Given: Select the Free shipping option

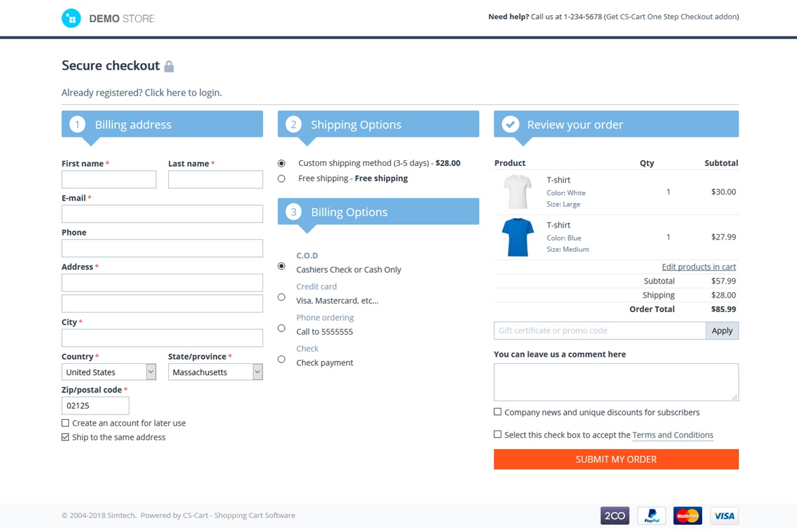Looking at the screenshot, I should point(282,179).
